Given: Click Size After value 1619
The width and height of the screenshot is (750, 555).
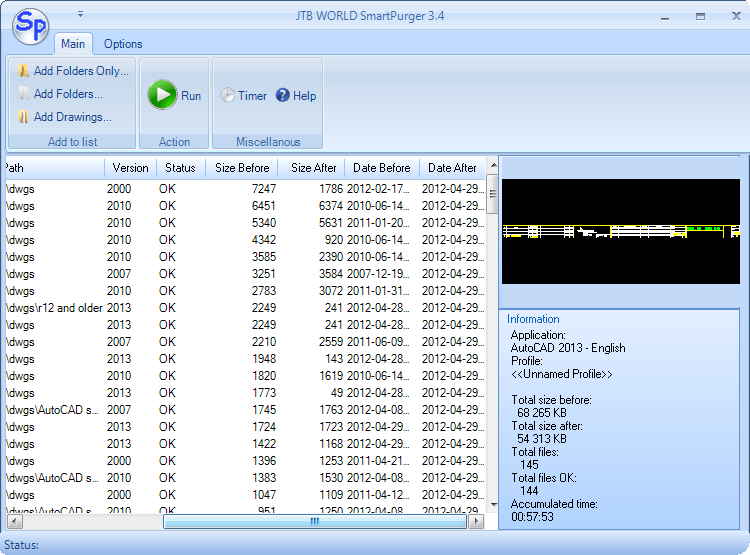Looking at the screenshot, I should 331,376.
